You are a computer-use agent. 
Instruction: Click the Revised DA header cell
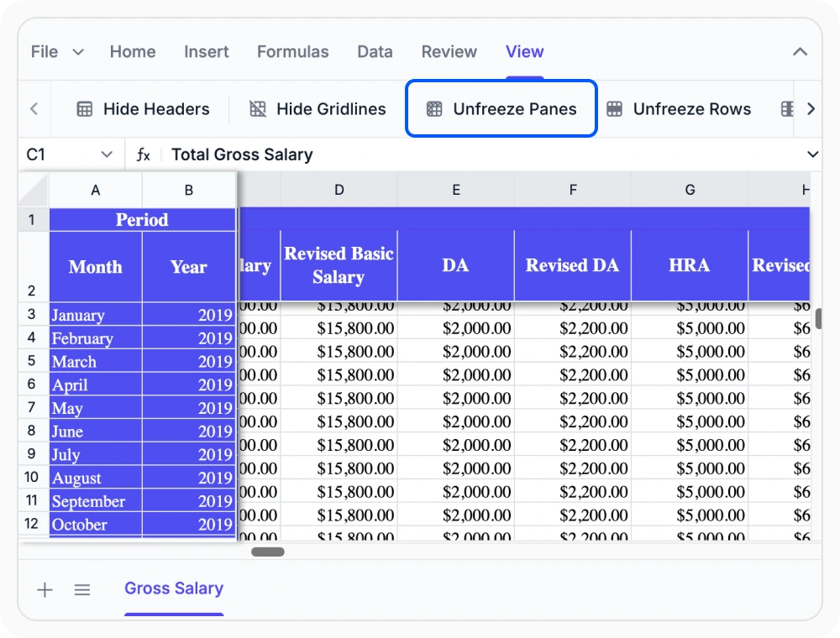[x=573, y=265]
